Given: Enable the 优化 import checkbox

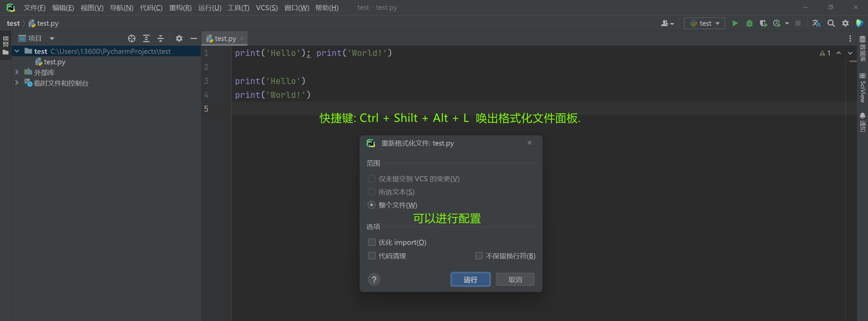Looking at the screenshot, I should point(371,242).
